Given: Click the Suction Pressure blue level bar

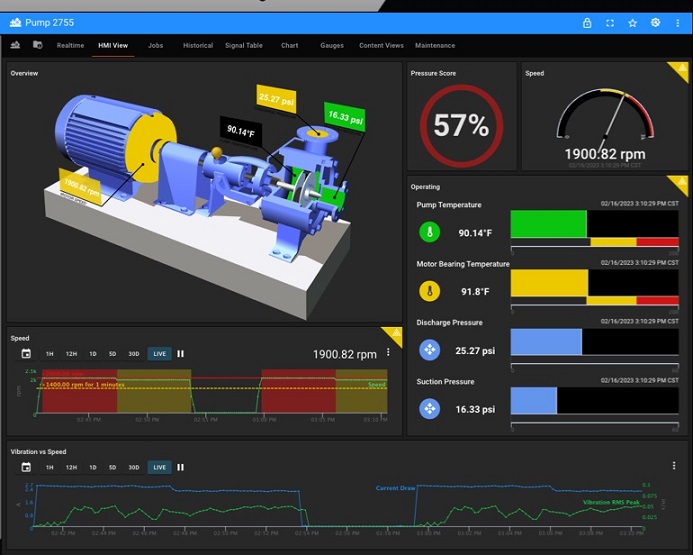Looking at the screenshot, I should (533, 401).
